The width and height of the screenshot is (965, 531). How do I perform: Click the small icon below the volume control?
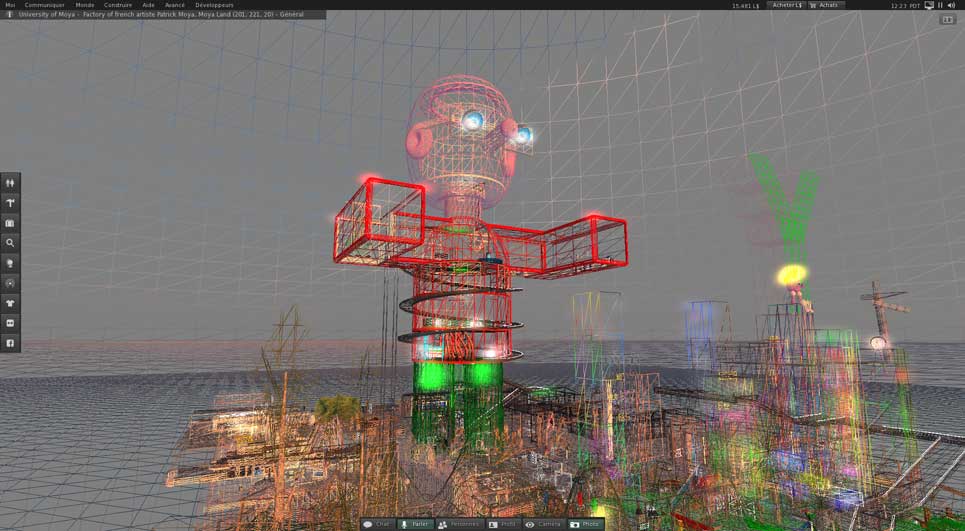click(x=947, y=20)
